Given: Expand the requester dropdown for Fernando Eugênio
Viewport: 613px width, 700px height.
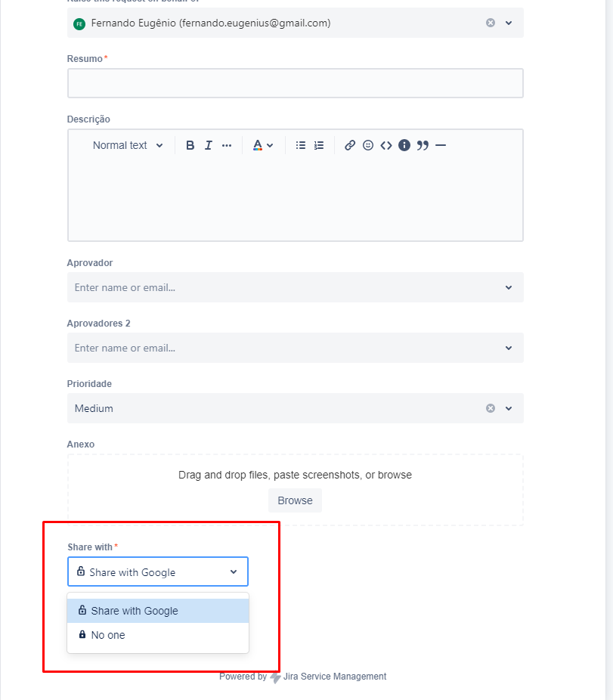Looking at the screenshot, I should [x=509, y=23].
